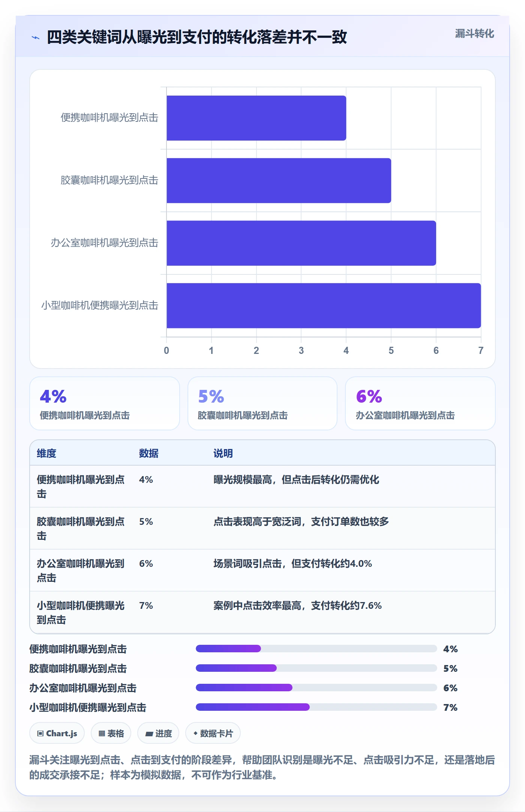Select the 6% data card
525x812 pixels.
click(x=420, y=403)
